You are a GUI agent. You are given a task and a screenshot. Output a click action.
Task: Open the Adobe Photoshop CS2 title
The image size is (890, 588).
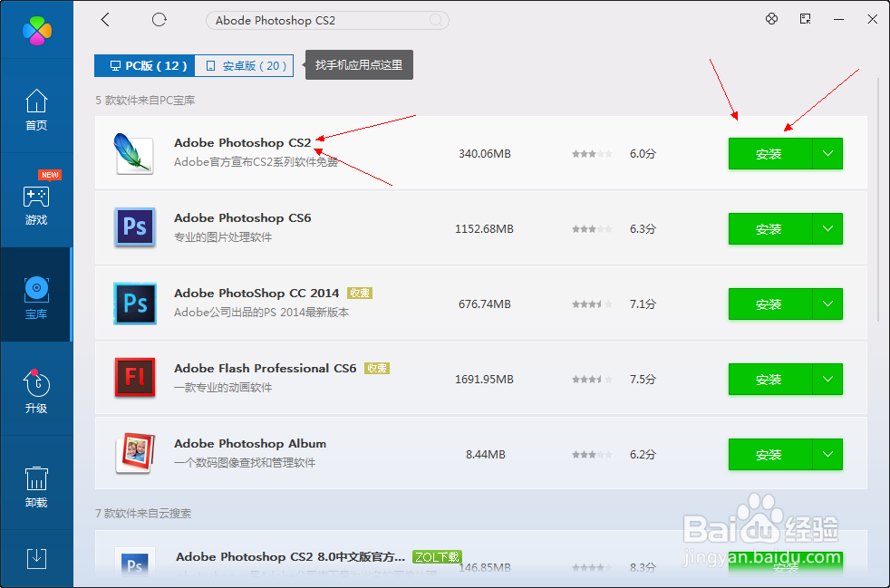242,142
